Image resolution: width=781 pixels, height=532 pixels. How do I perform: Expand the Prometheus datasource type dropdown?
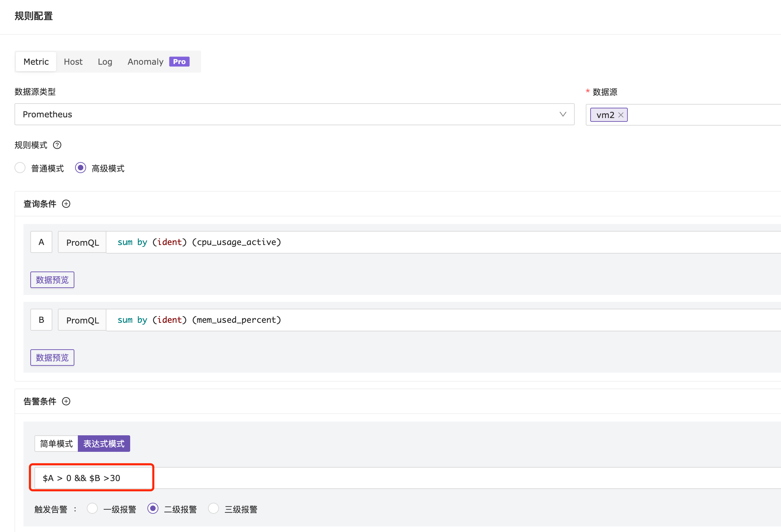[294, 114]
